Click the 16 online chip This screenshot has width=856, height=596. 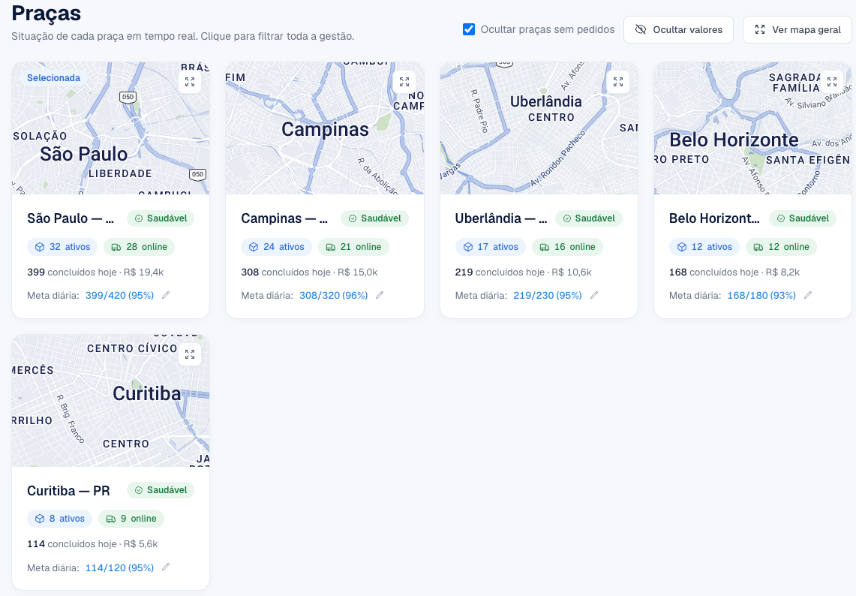pyautogui.click(x=567, y=247)
